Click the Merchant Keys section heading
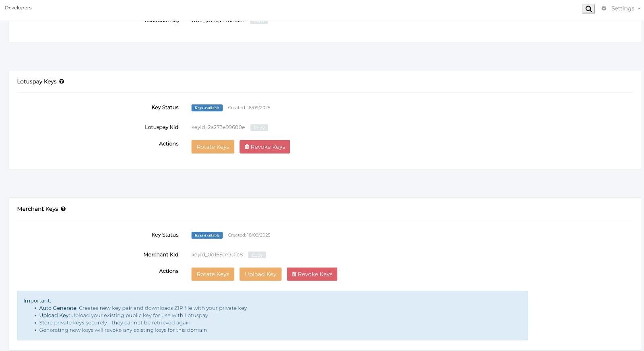The height and width of the screenshot is (351, 644). click(37, 209)
